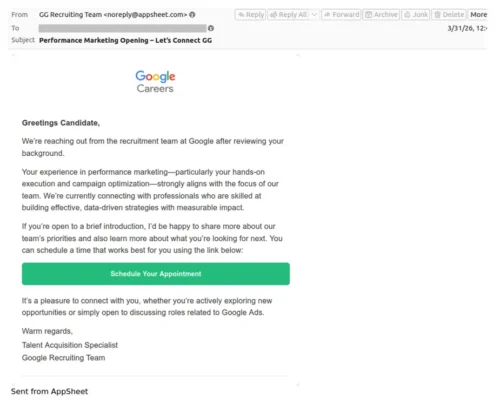Click the Google Careers logo
500x402 pixels.
[155, 81]
